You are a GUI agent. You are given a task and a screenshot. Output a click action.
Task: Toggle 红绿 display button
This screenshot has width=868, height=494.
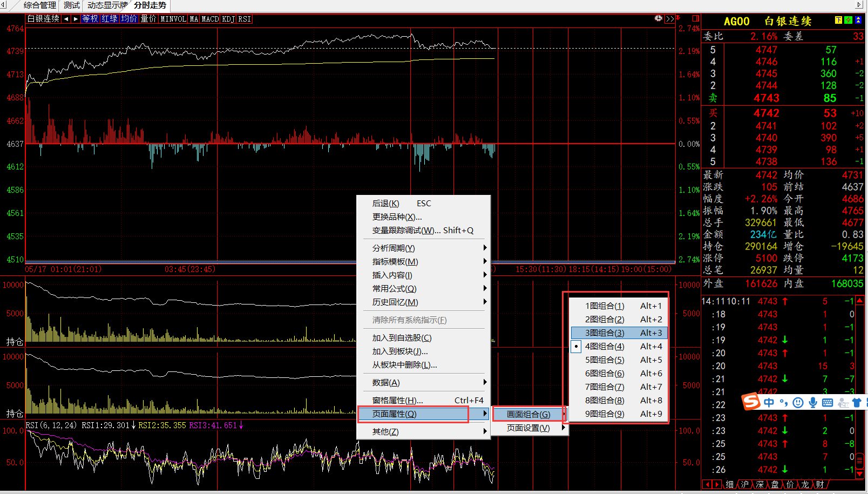point(110,19)
